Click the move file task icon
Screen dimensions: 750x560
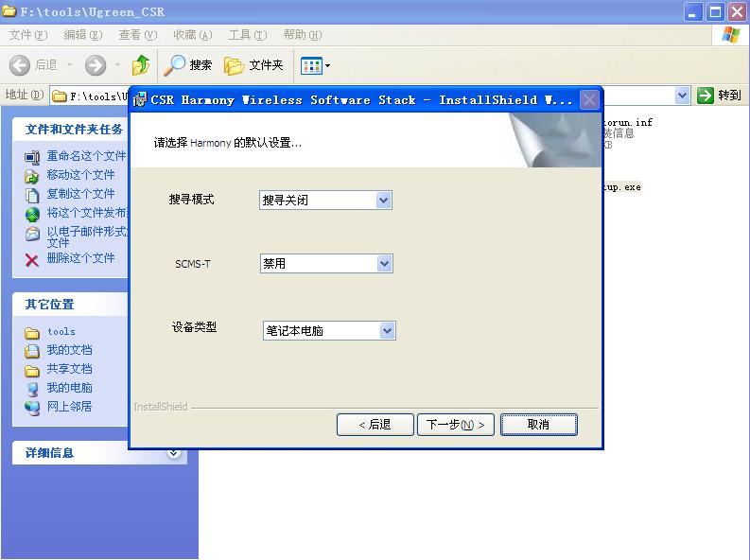32,177
